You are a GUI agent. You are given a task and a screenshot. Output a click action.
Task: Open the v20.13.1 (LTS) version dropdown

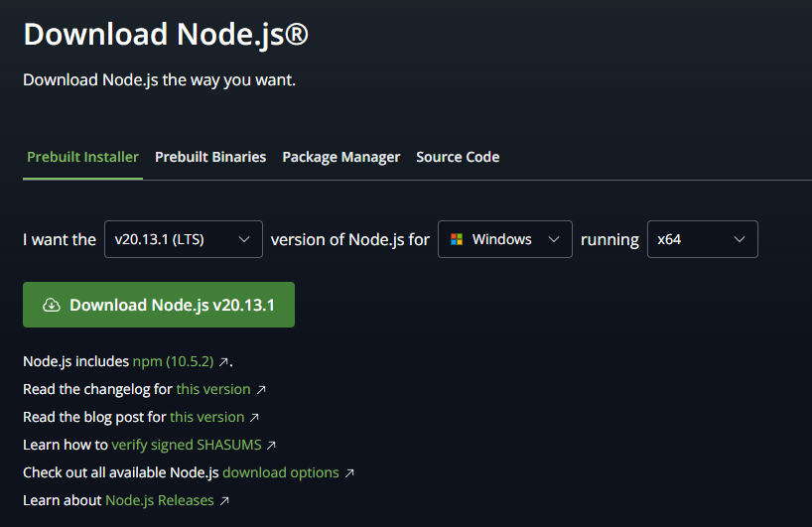tap(184, 239)
